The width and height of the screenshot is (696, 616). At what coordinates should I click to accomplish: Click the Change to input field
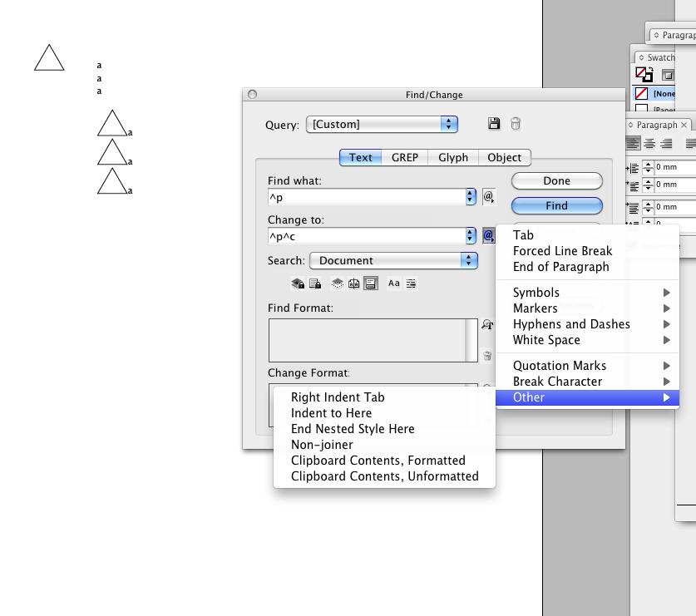pos(367,236)
